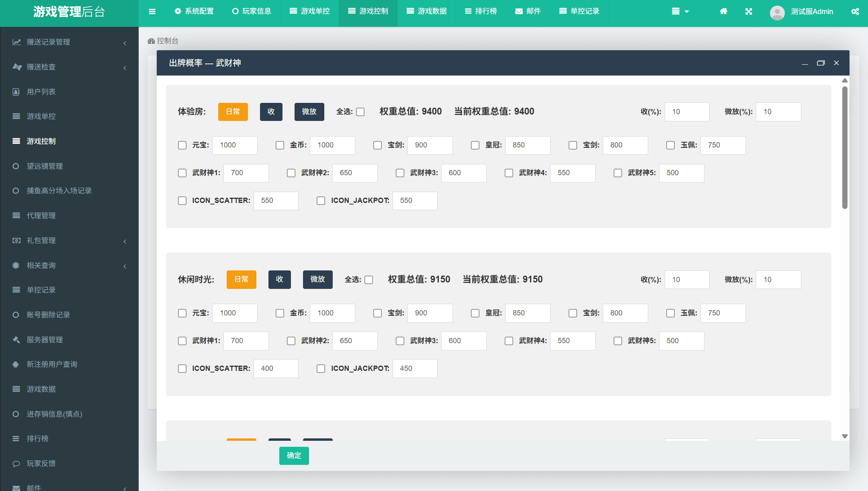Click the 确定 confirm button
This screenshot has height=491, width=868.
294,456
